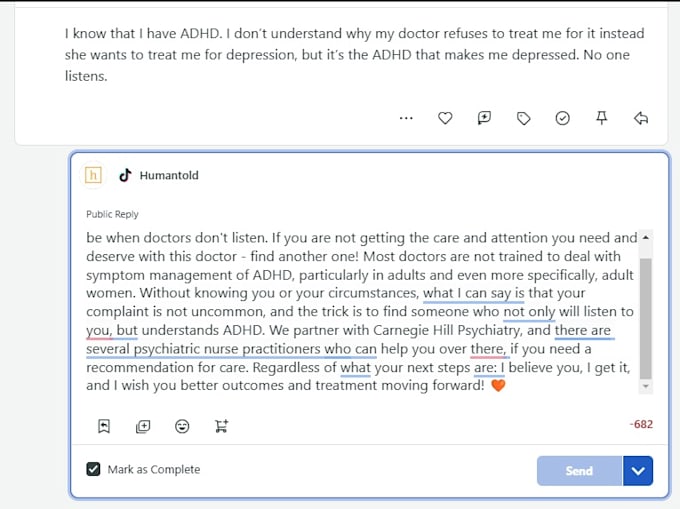Select the Humantold TikTok profile name
680x509 pixels.
[169, 176]
